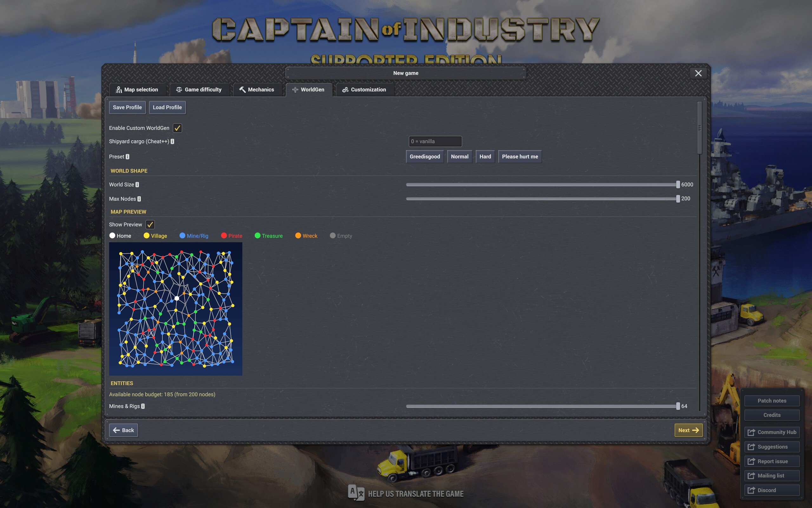Open the Map selection tab

137,90
